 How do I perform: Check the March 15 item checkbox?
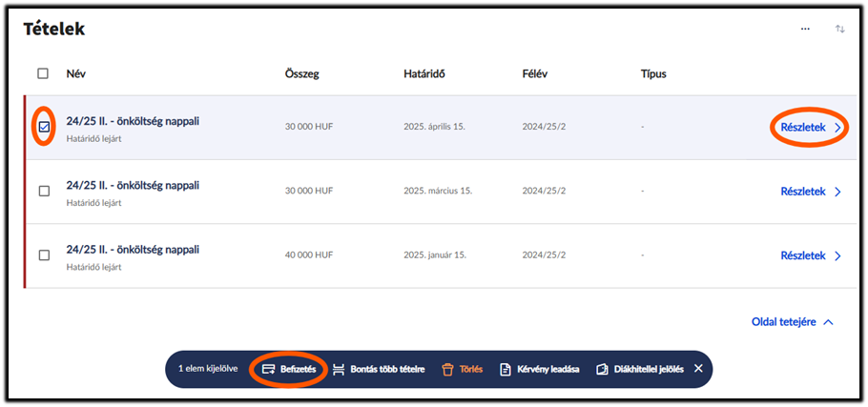44,191
